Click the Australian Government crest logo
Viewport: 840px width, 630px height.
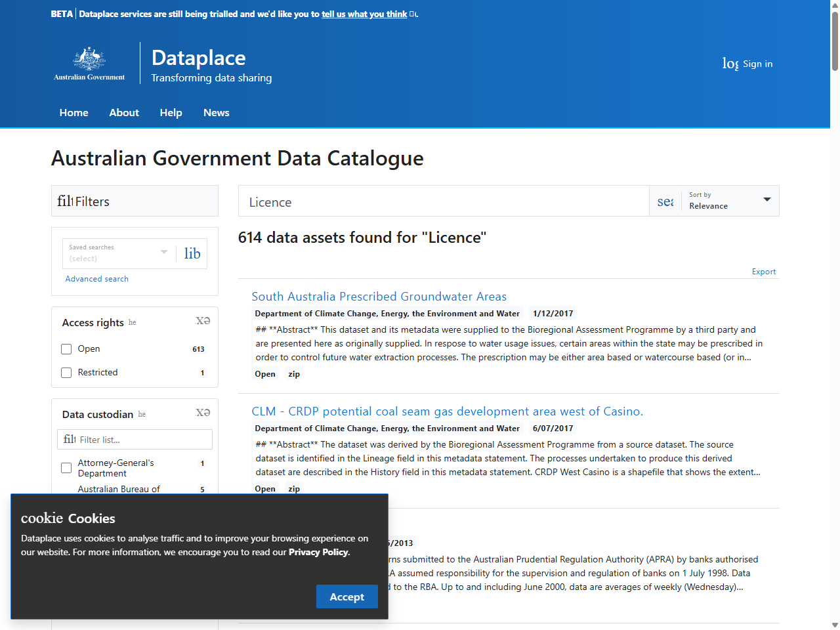pos(89,64)
